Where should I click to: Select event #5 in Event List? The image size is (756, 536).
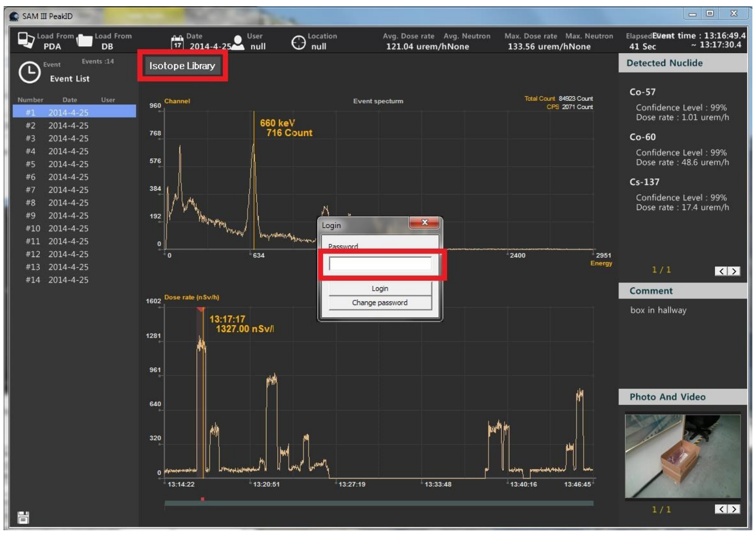74,164
